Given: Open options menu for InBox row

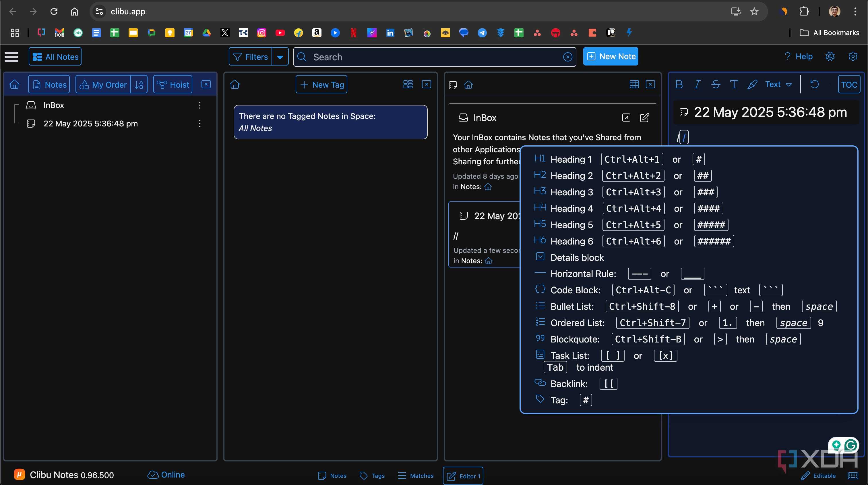Looking at the screenshot, I should point(200,105).
